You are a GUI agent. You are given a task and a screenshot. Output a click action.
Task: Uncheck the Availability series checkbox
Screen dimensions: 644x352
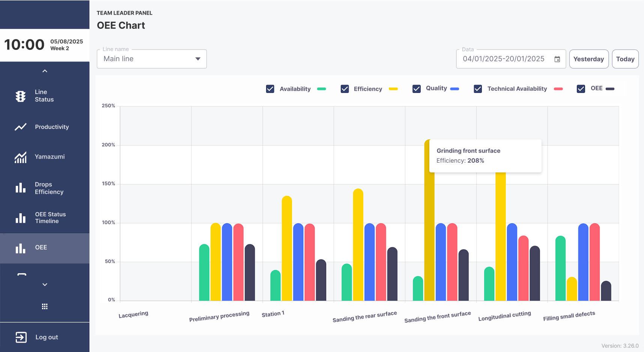coord(270,89)
